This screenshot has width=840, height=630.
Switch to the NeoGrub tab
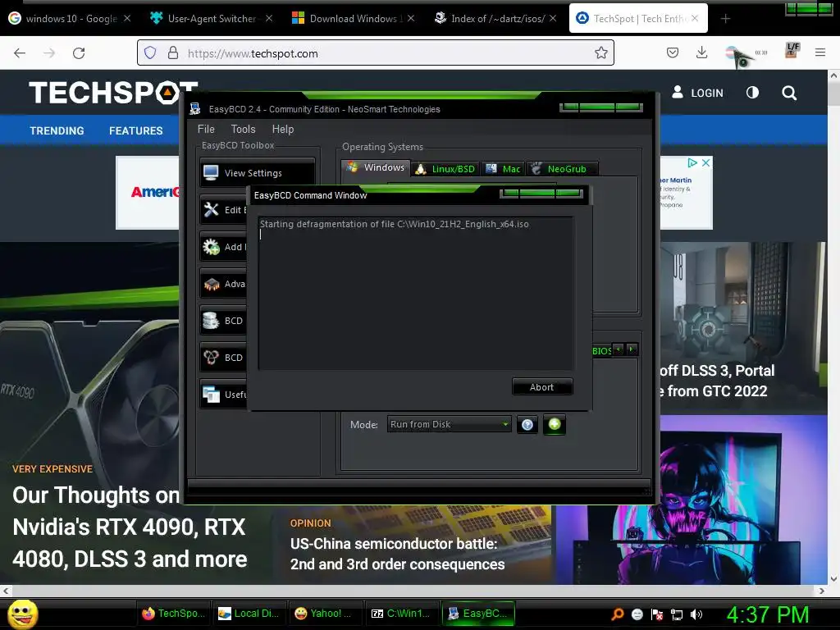click(562, 169)
